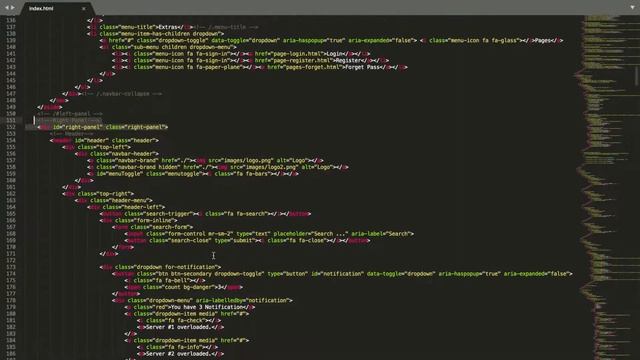Screen dimensions: 640x360
Task: Go to previous tab with left arrow
Action: (7, 7)
